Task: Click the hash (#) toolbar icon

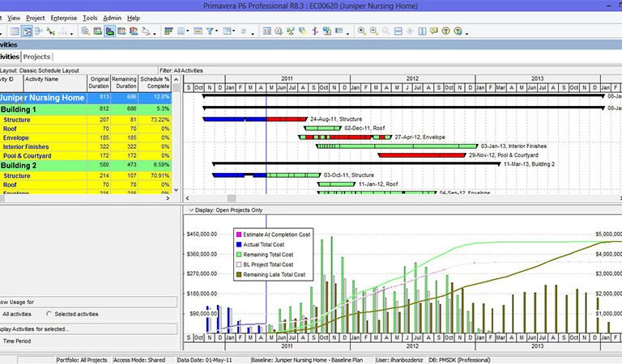Action: point(244,31)
